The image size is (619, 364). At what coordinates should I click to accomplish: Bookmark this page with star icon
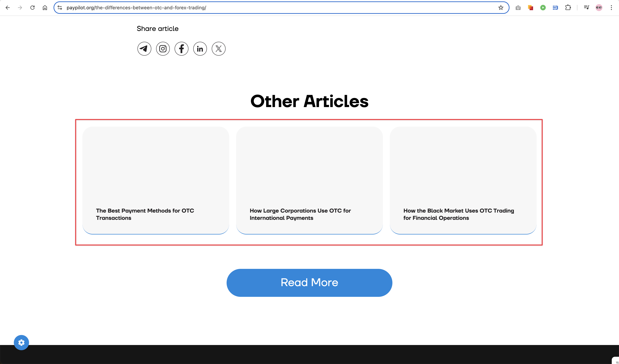(501, 8)
